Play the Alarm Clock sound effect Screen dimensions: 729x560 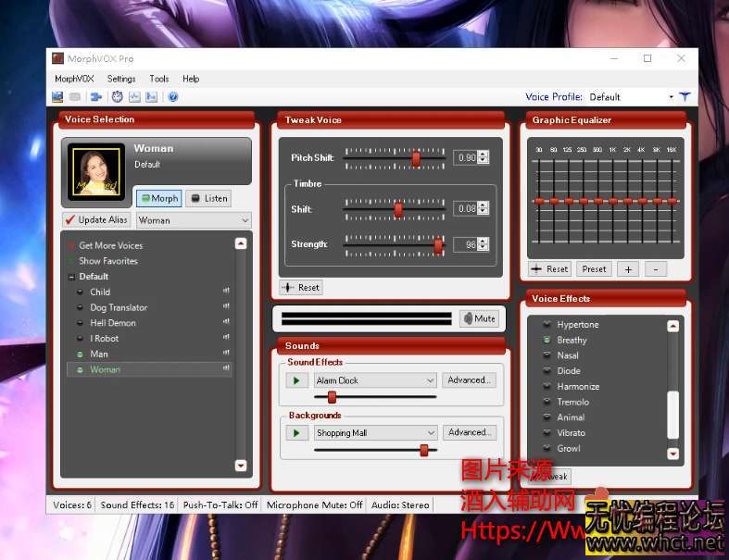[x=296, y=380]
